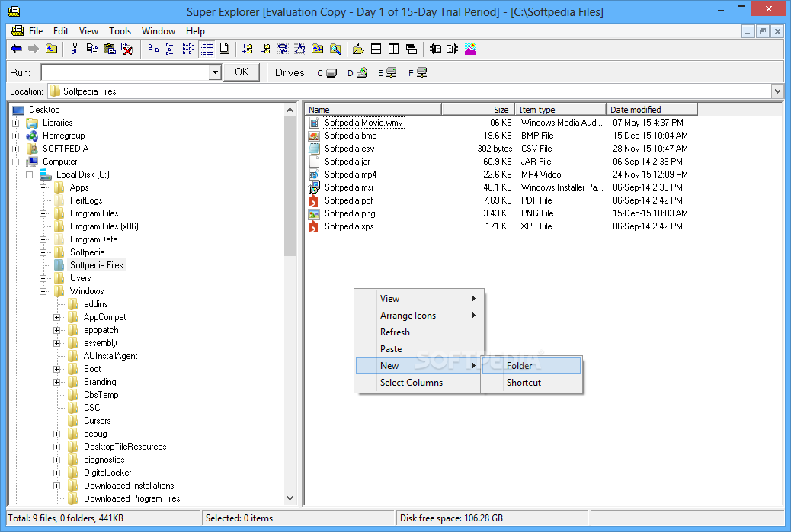Click the gray forward arrow icon
The image size is (791, 532).
pyautogui.click(x=34, y=49)
